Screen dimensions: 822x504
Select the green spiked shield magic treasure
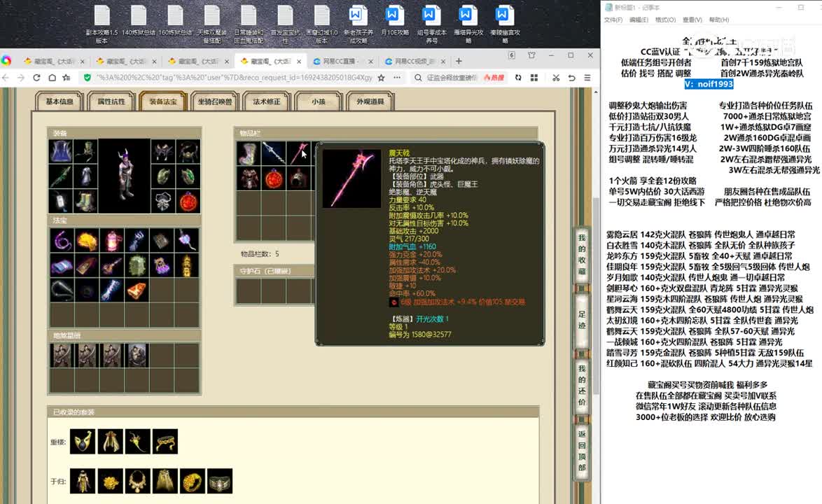pos(137,265)
